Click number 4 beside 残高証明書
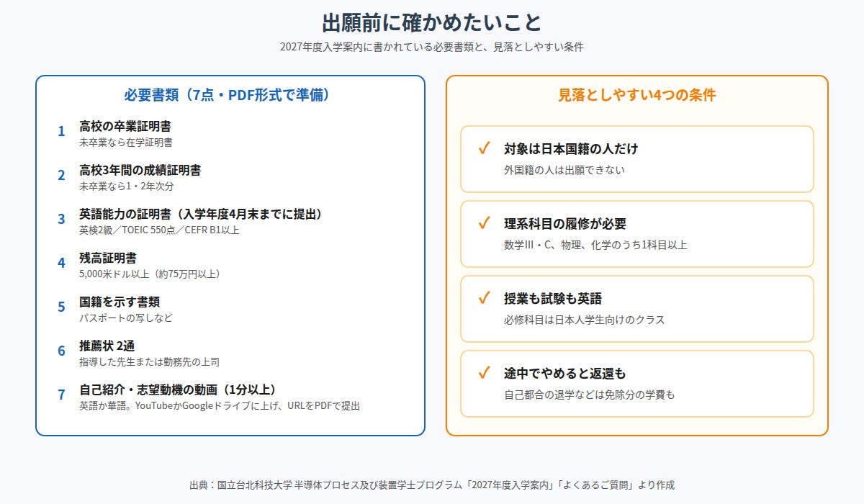This screenshot has height=504, width=864. tap(61, 263)
